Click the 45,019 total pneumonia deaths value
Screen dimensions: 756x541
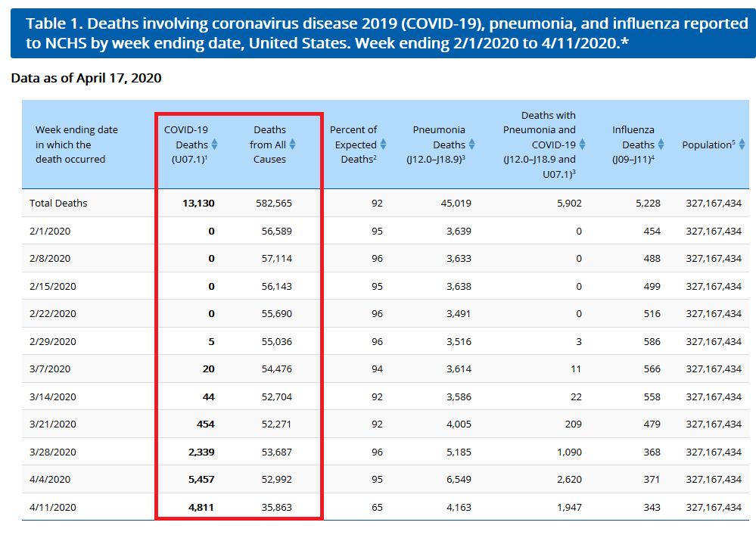[456, 203]
